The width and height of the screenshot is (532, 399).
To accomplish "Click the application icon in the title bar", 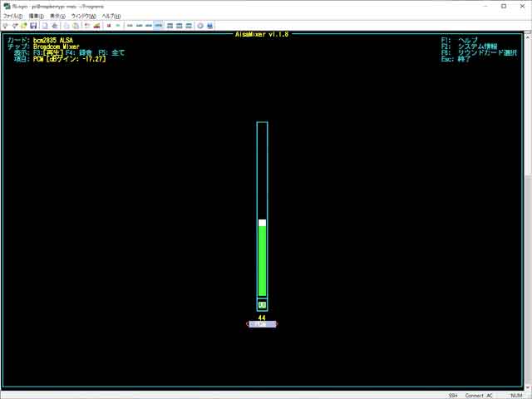I will coord(6,6).
